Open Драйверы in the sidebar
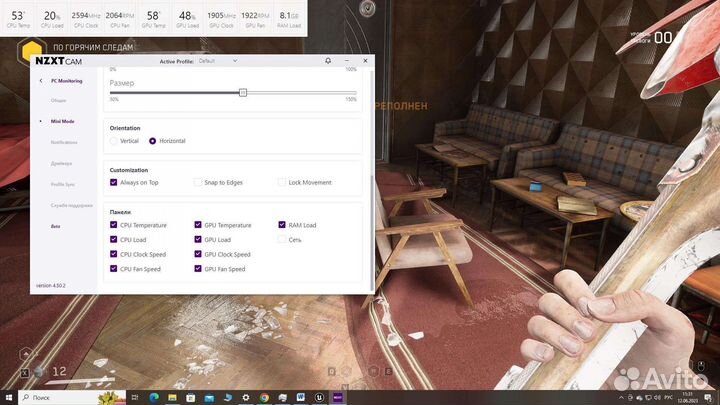The image size is (720, 405). pyautogui.click(x=62, y=163)
